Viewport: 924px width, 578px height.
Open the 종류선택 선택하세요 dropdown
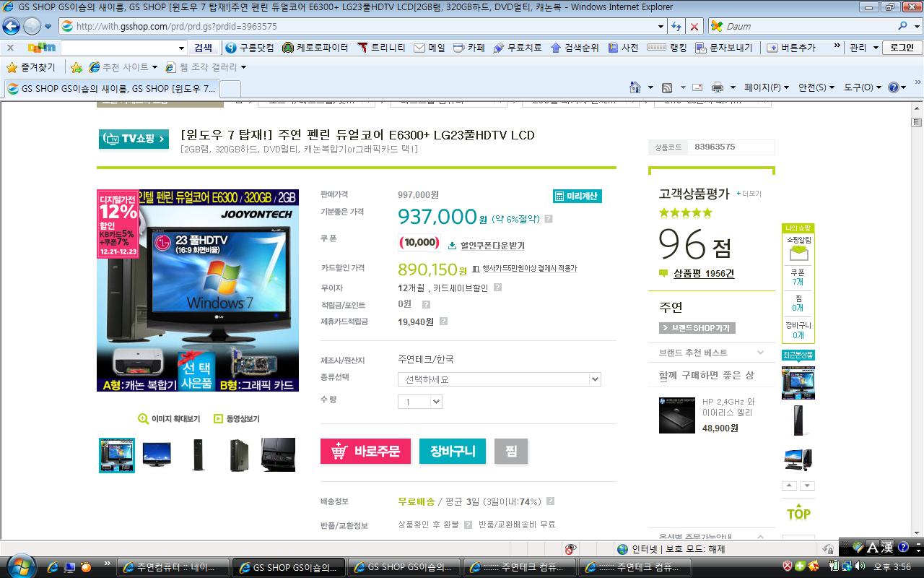coord(499,379)
